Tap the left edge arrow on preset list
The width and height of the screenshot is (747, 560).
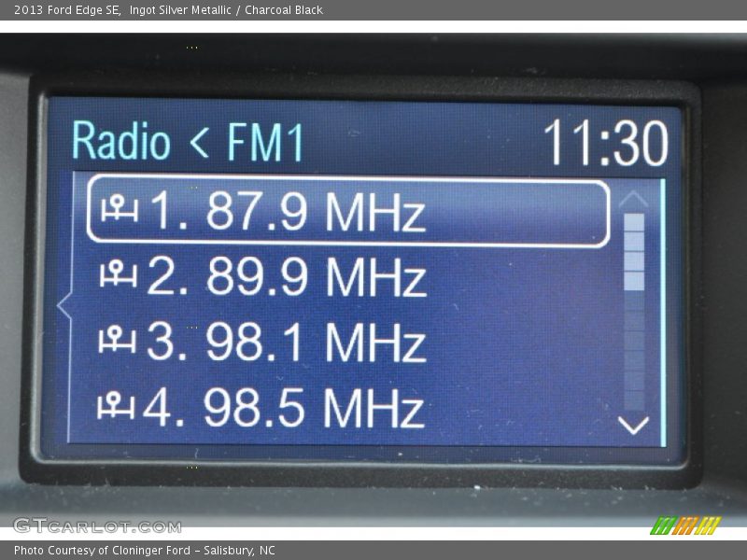coord(61,306)
